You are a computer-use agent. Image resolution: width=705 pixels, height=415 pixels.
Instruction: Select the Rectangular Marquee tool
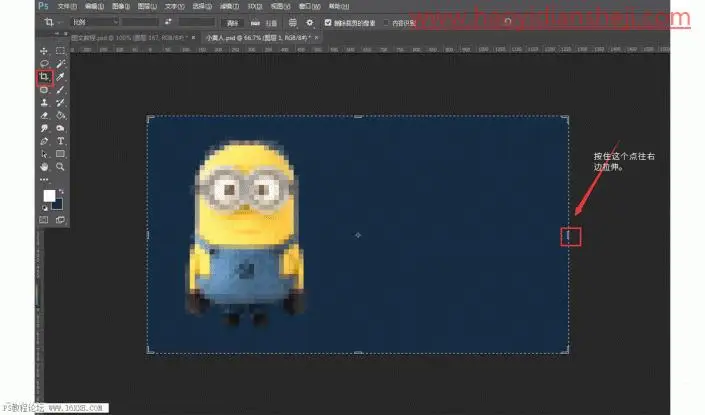(60, 51)
